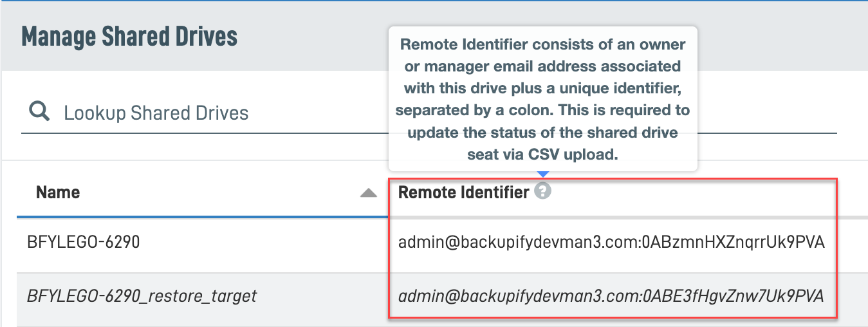
Task: Select the BFYLEGO-6290_restore_target drive row
Action: pos(434,296)
